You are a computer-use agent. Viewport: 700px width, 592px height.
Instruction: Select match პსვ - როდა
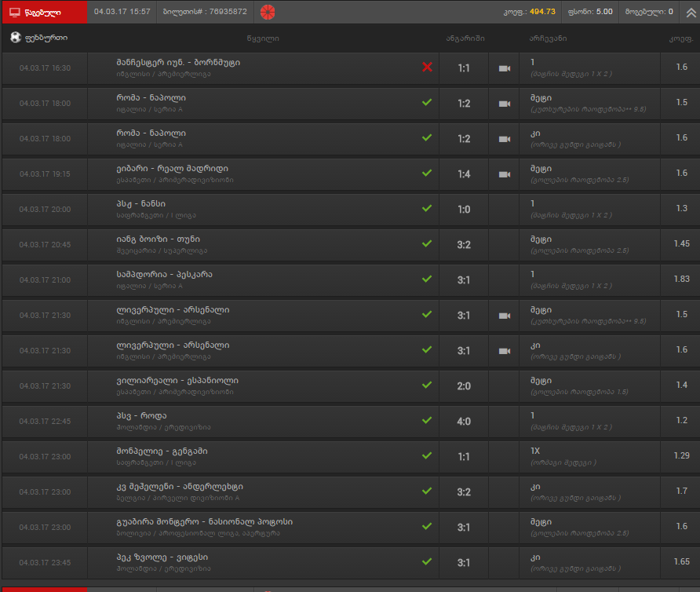pos(141,415)
